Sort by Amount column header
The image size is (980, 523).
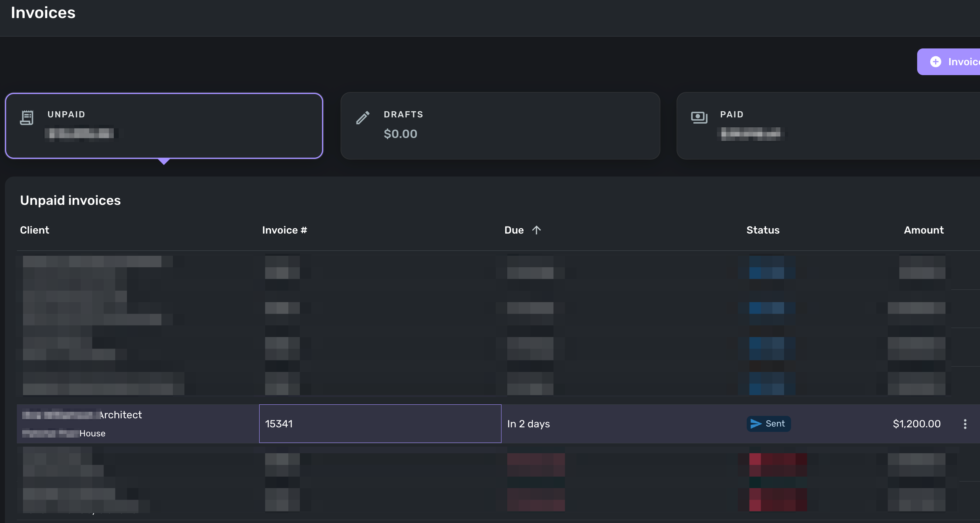(x=924, y=230)
